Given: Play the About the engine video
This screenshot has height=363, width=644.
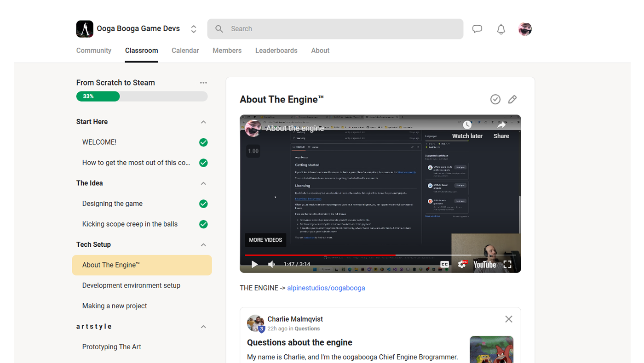Looking at the screenshot, I should 254,264.
